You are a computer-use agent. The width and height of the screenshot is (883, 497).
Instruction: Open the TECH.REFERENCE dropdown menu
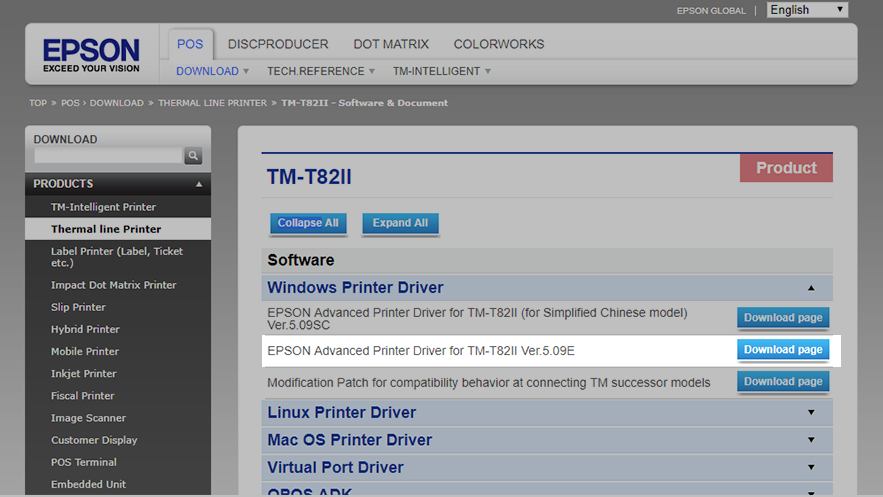click(320, 71)
